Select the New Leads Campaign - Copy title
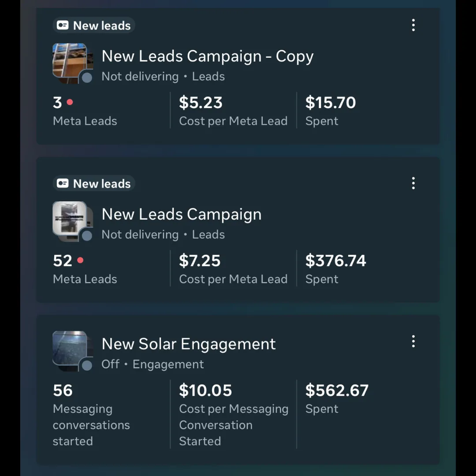The image size is (476, 476). [208, 56]
